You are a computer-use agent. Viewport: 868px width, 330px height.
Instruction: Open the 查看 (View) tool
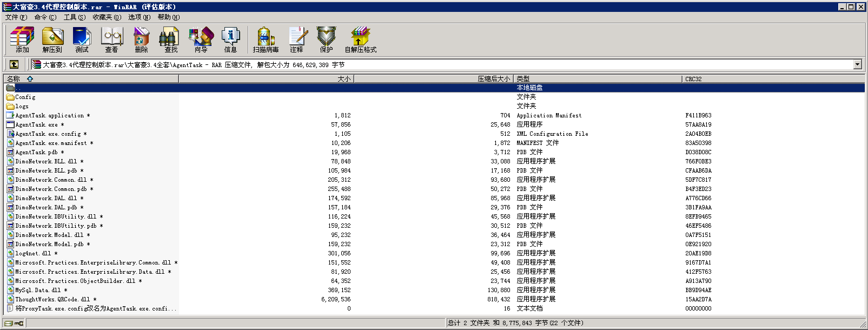[x=111, y=40]
